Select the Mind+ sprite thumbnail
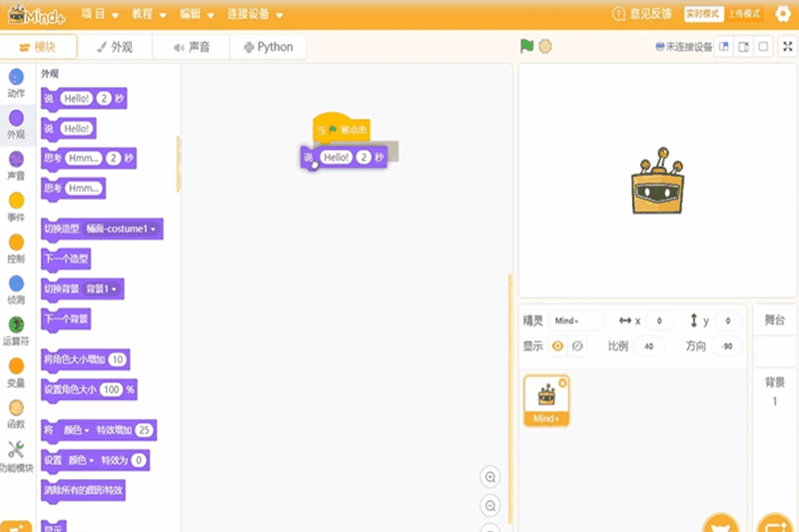This screenshot has height=532, width=799. click(546, 400)
